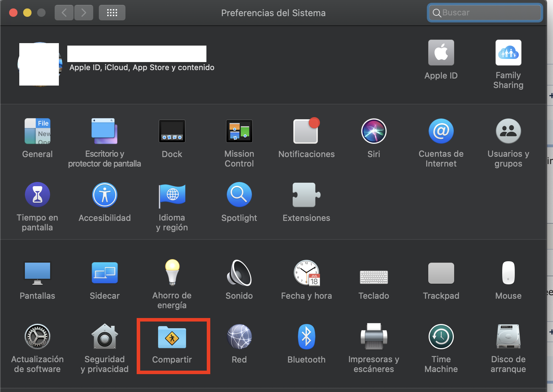Open Trackpad preferences
Image resolution: width=553 pixels, height=392 pixels.
tap(441, 273)
